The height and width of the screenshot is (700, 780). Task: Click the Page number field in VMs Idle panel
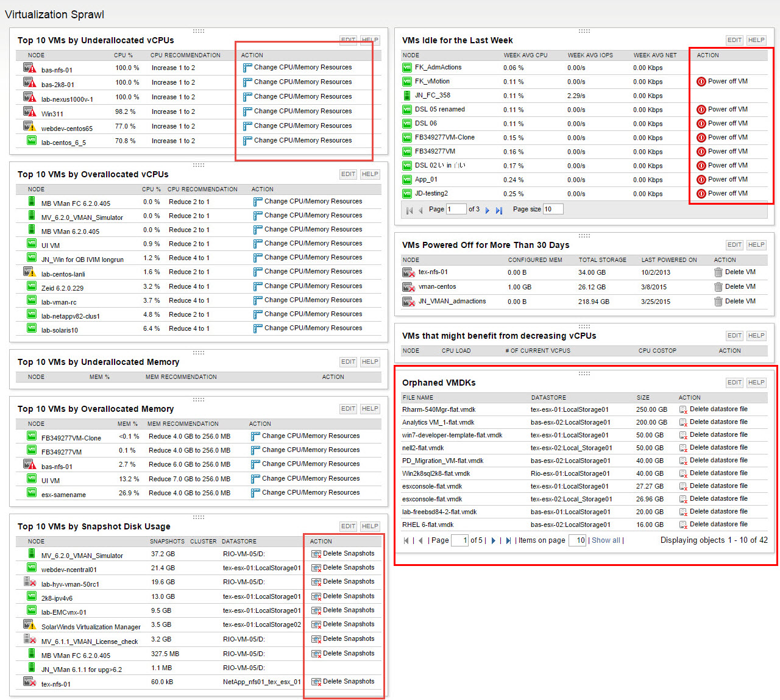[456, 209]
